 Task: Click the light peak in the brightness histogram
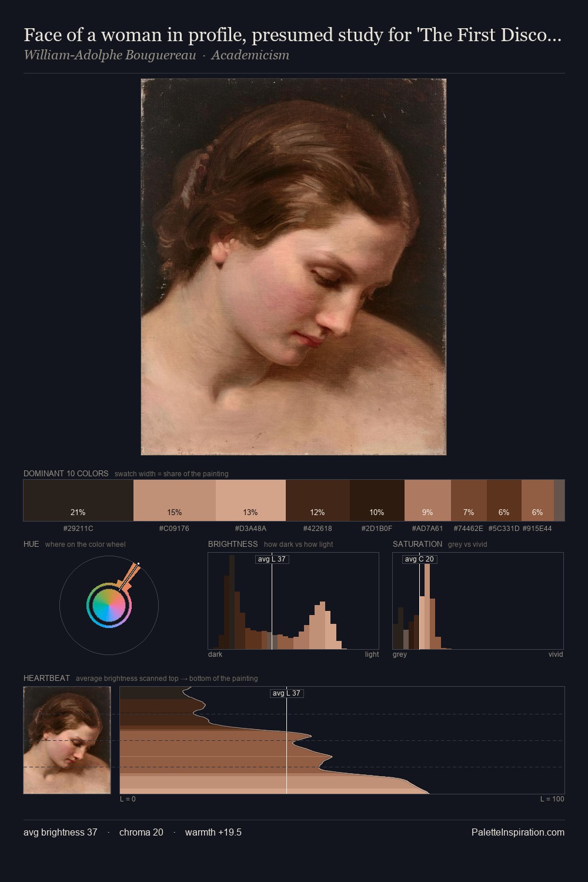[x=323, y=626]
